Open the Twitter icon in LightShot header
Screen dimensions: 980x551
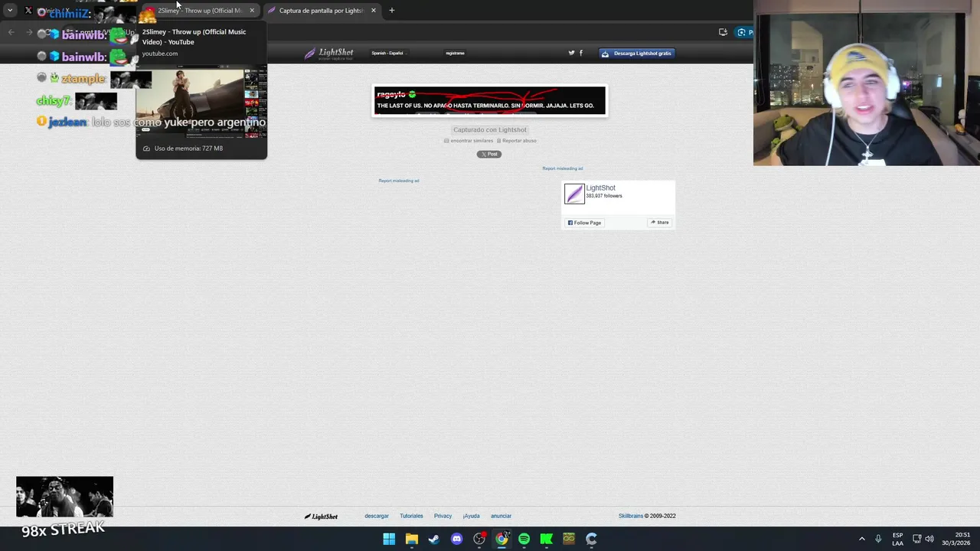[571, 53]
